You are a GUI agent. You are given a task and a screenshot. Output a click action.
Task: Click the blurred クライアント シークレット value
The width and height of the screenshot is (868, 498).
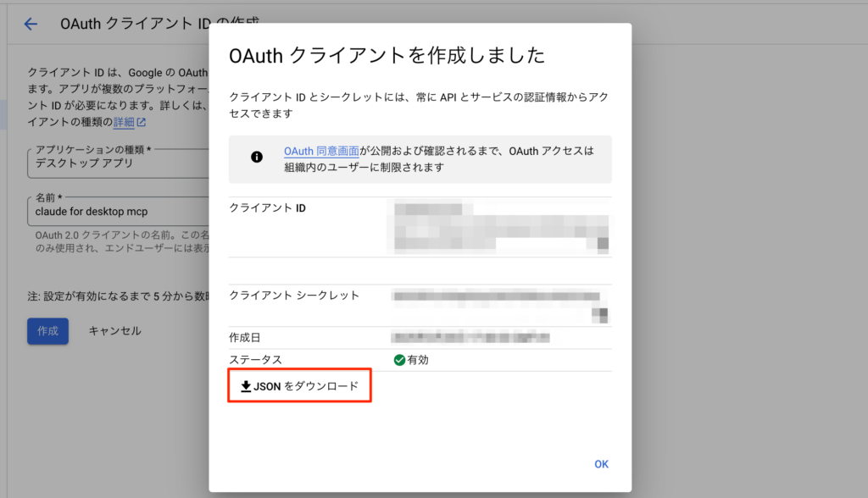tap(494, 296)
